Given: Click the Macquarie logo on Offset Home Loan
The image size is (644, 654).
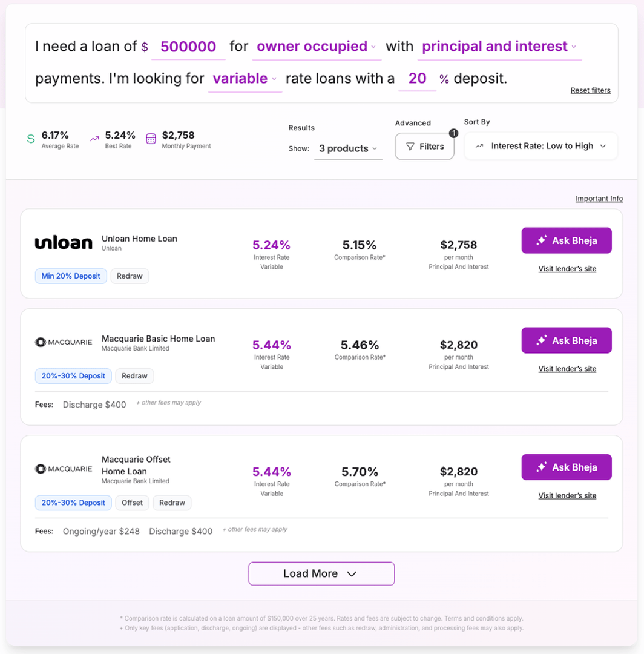Looking at the screenshot, I should coord(64,469).
